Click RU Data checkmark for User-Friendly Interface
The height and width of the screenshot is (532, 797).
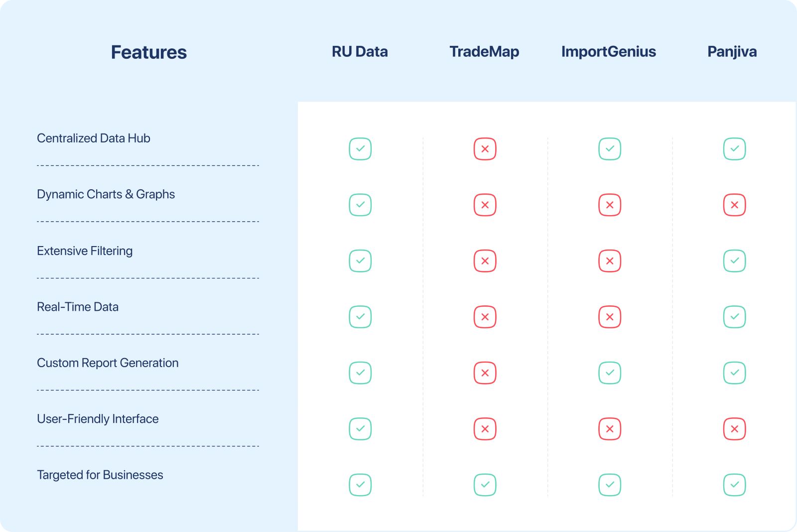tap(360, 429)
